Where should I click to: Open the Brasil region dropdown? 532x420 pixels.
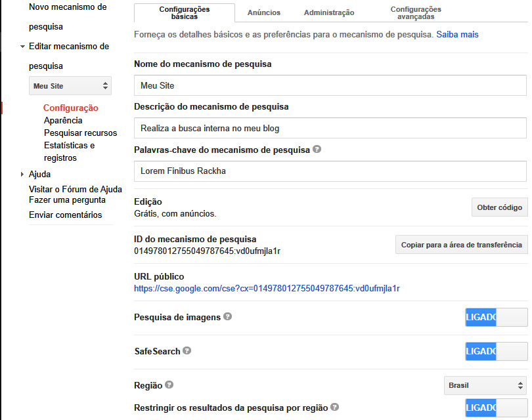point(486,385)
